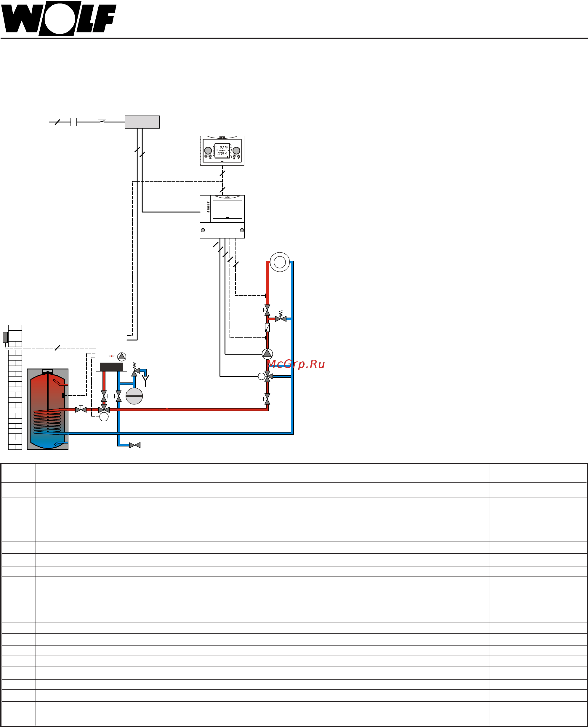Screen dimensions: 588x727
Task: Click the heating coil inside the storage tank
Action: (47, 422)
